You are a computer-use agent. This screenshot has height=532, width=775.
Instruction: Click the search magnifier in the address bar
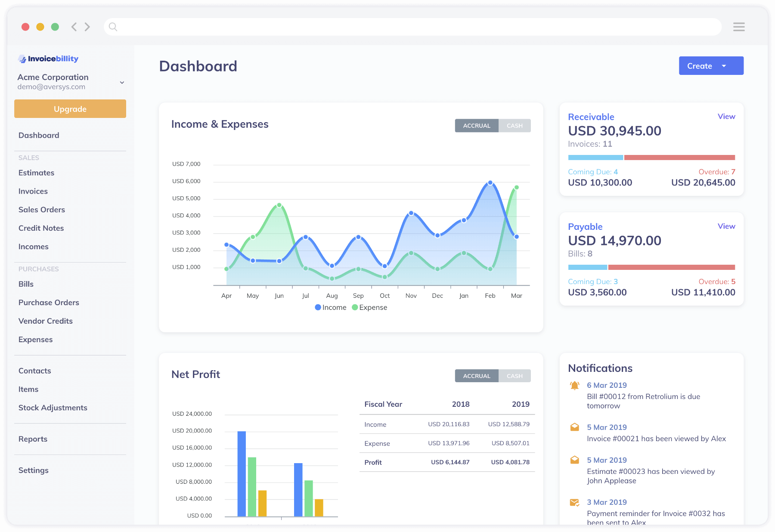point(113,27)
